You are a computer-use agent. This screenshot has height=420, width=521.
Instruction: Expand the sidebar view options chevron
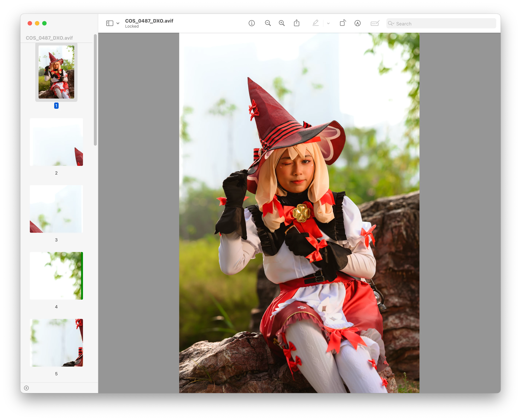point(118,23)
